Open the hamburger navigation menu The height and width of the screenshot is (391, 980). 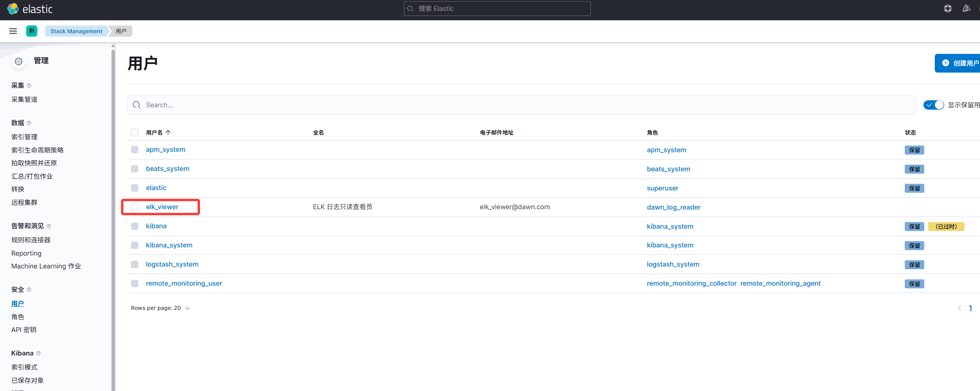coord(13,31)
